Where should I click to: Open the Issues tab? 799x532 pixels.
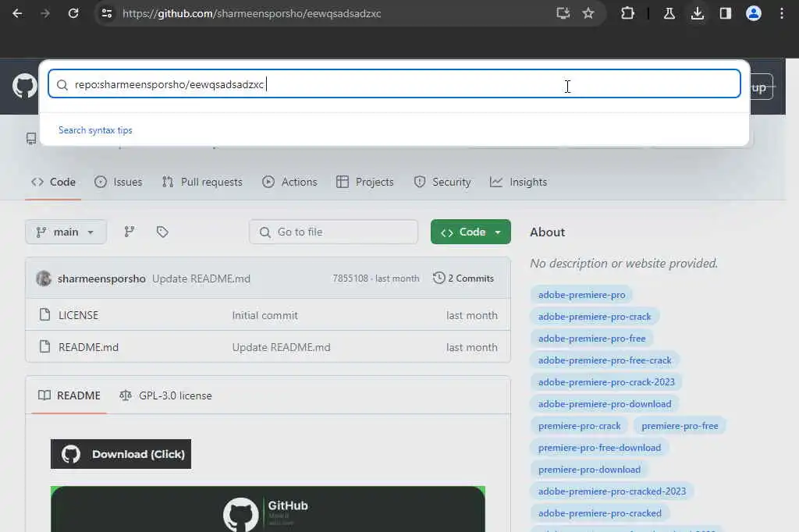tap(119, 182)
